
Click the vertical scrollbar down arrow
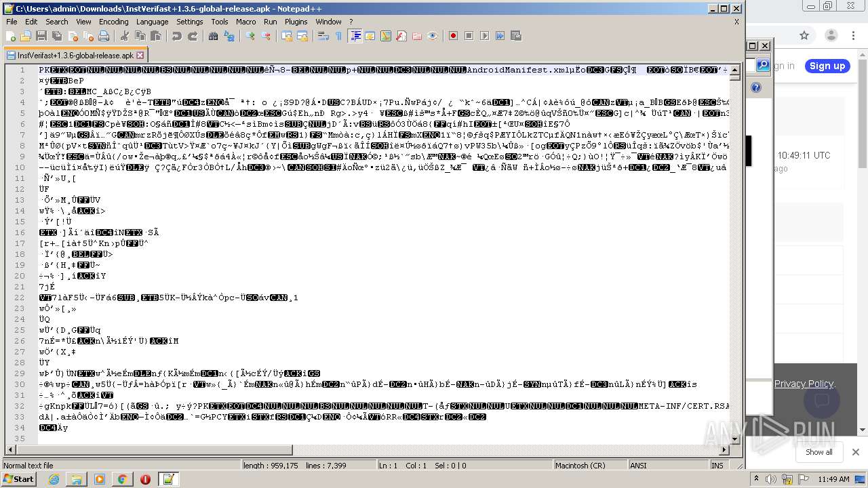pyautogui.click(x=734, y=441)
